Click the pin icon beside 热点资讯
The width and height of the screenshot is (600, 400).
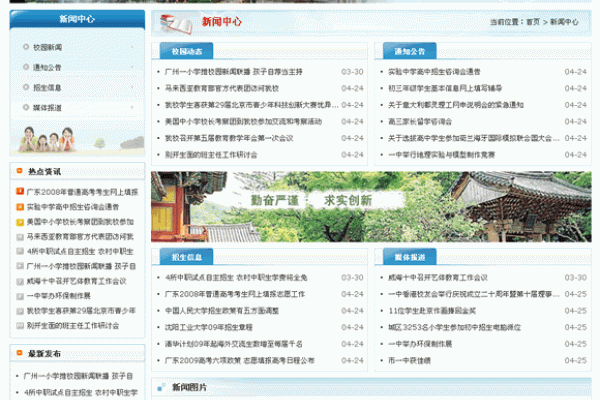click(20, 172)
